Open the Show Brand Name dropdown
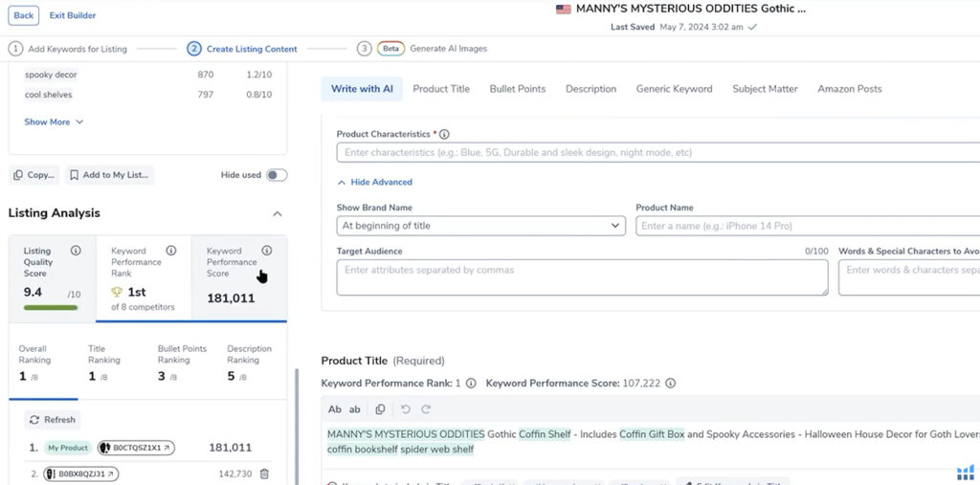The width and height of the screenshot is (980, 485). tap(480, 226)
